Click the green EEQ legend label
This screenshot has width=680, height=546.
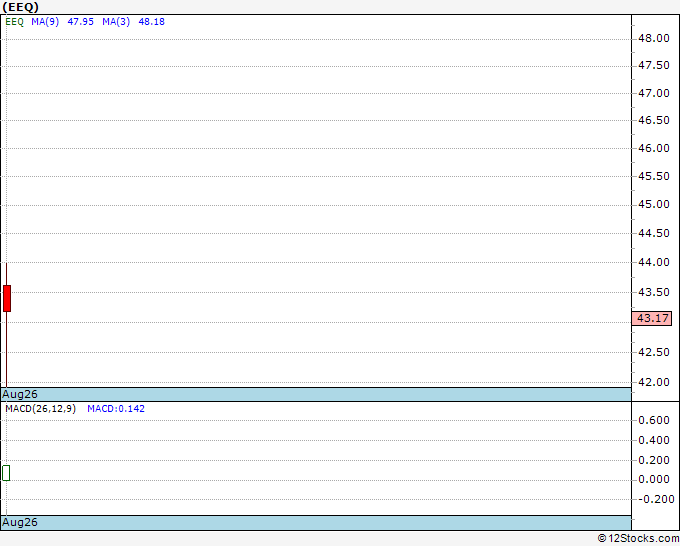[x=14, y=22]
